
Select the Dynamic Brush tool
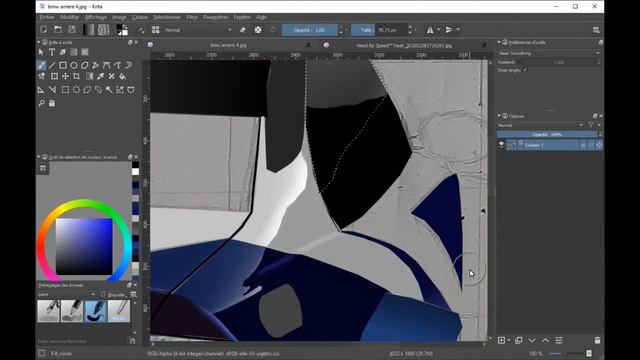[x=129, y=65]
